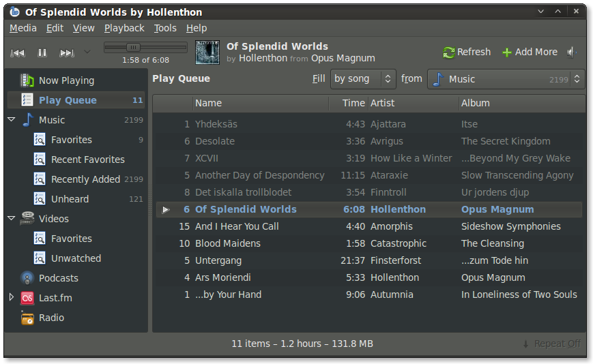Select Another Day of Despondency track
This screenshot has width=593, height=364.
(368, 175)
